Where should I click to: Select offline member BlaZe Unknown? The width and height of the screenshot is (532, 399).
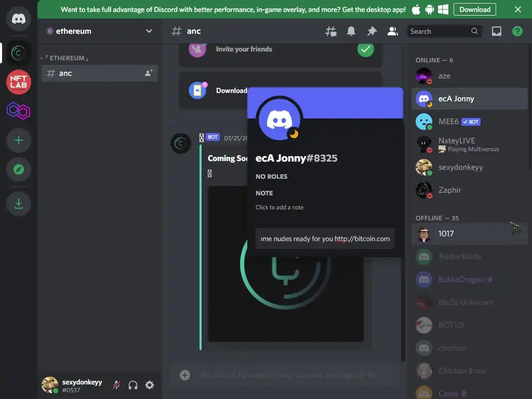pos(469,302)
